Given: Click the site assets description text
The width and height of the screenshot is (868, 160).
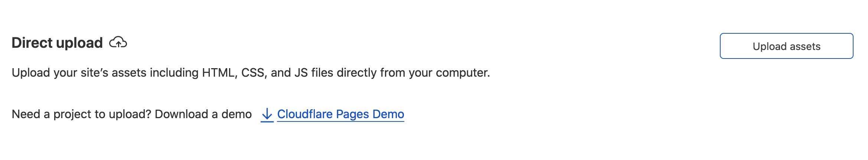Looking at the screenshot, I should coord(251,73).
